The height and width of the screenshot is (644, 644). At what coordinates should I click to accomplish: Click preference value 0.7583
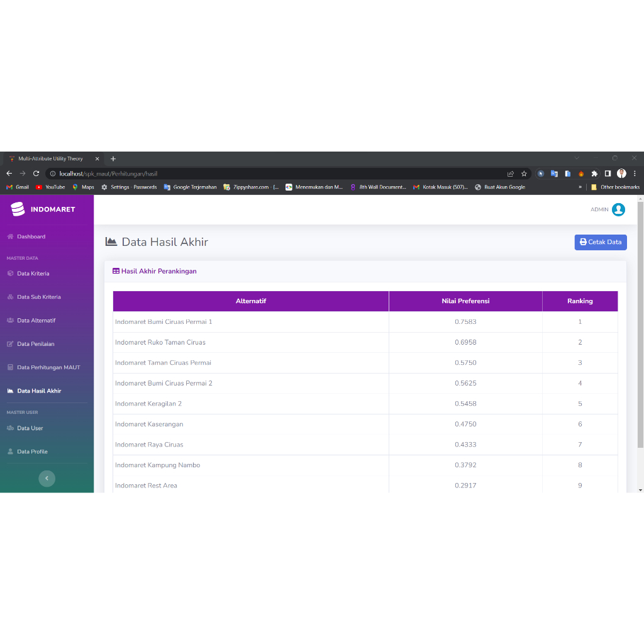(465, 322)
